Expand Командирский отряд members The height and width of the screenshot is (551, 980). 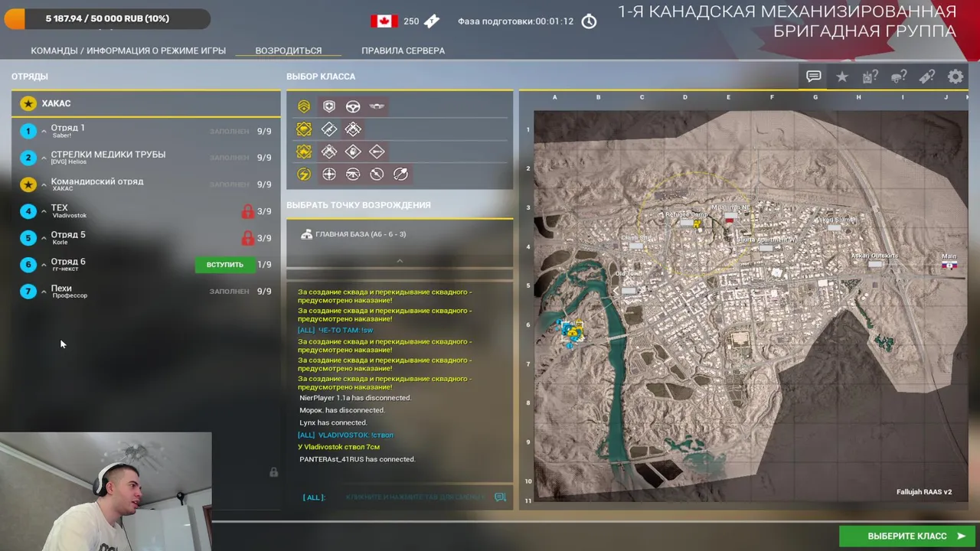coord(44,185)
